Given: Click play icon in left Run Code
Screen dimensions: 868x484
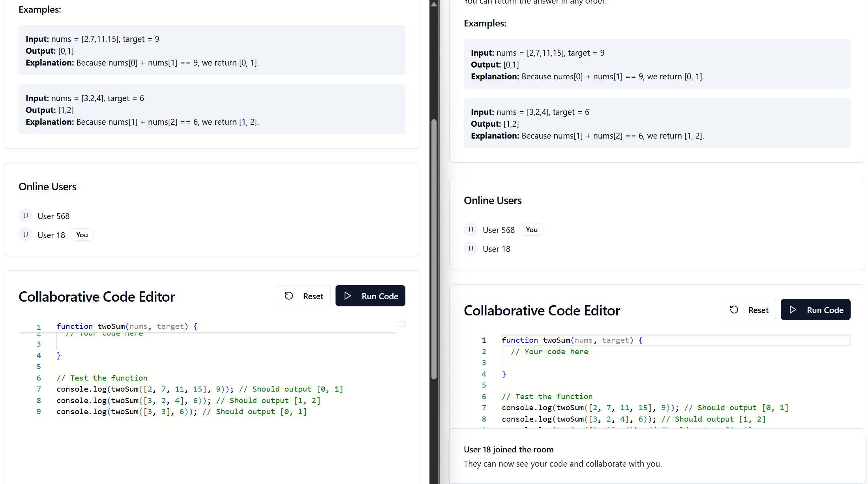Looking at the screenshot, I should (347, 296).
